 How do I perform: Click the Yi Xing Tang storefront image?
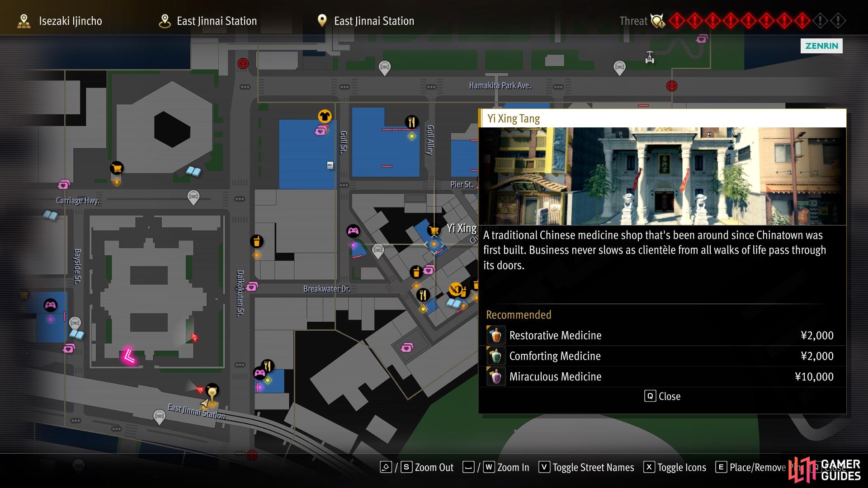pyautogui.click(x=662, y=176)
